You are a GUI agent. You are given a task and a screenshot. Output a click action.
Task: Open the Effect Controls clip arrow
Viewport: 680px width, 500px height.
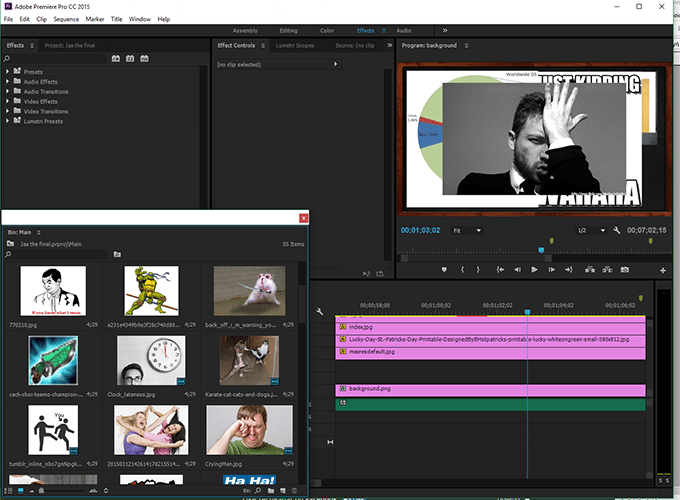pos(335,64)
